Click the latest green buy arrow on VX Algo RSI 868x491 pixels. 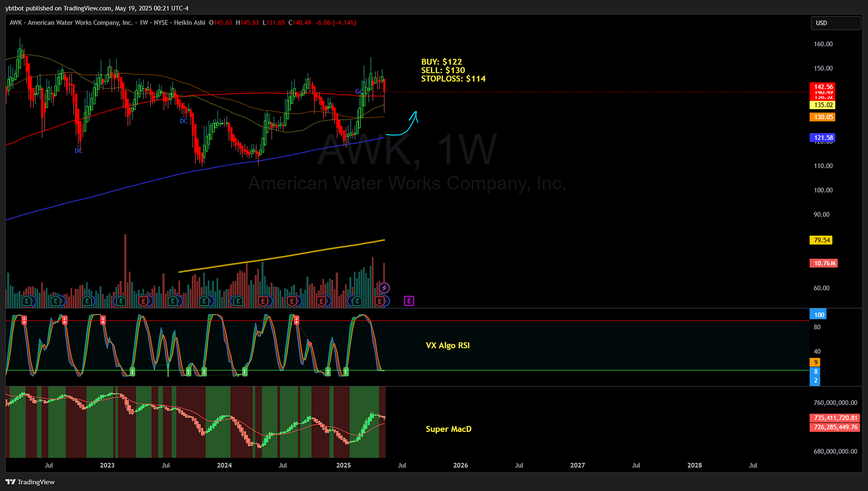coord(346,371)
